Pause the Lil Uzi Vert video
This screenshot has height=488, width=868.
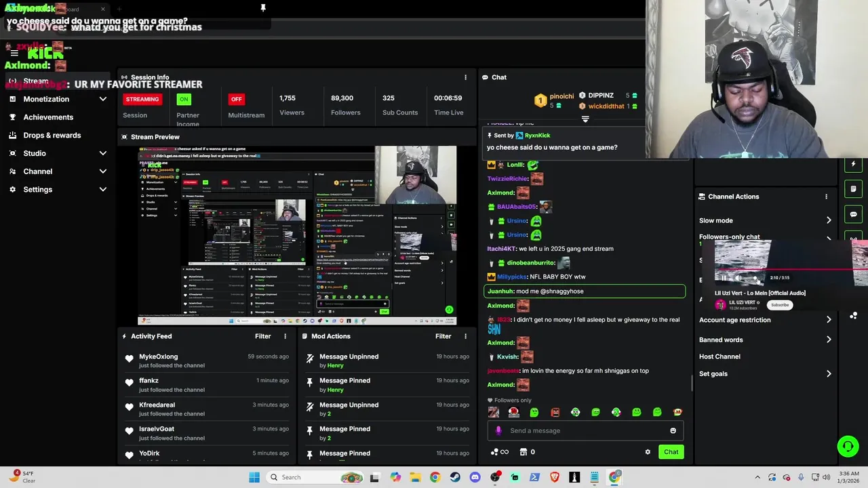724,278
